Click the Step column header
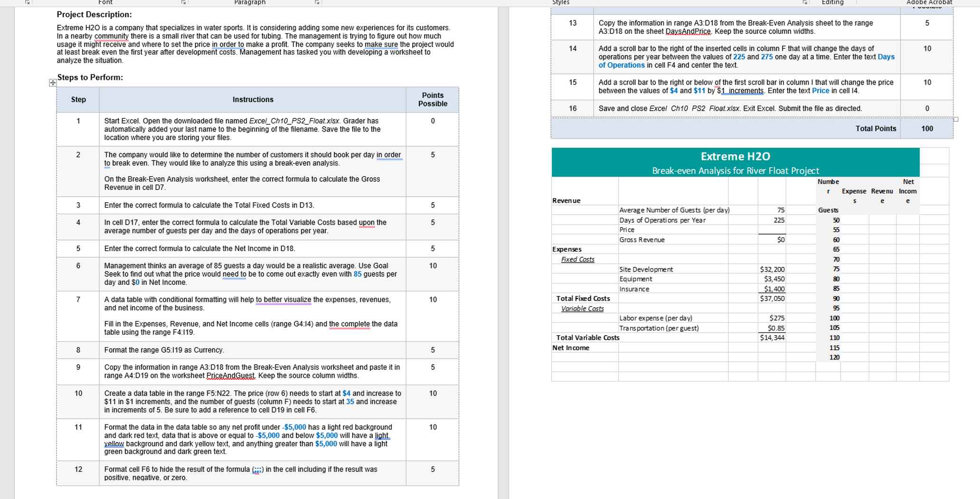 point(78,100)
